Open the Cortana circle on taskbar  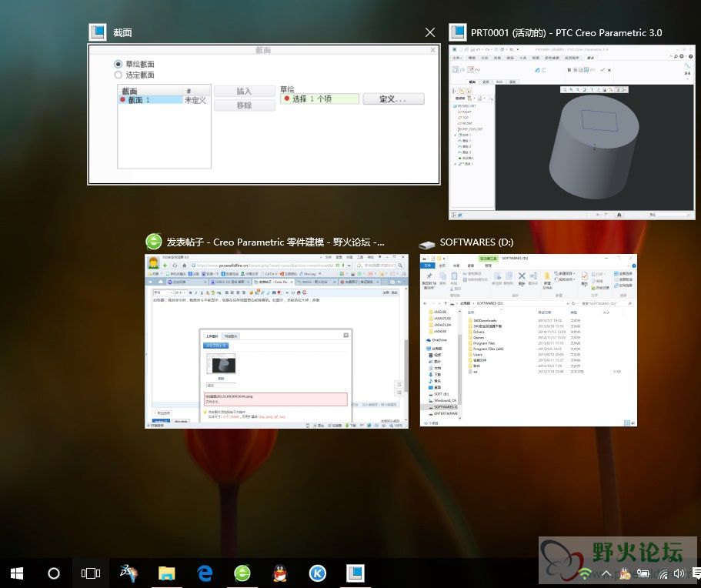[54, 573]
